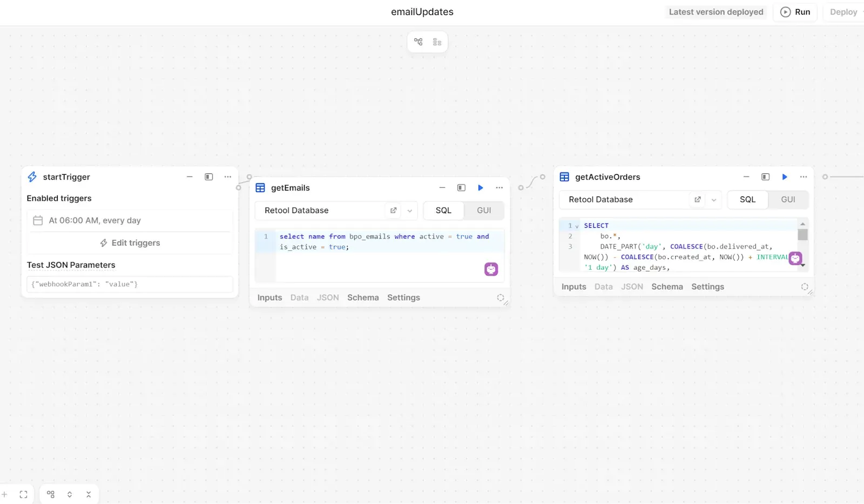This screenshot has height=504, width=864.
Task: Click input connector node left of getActiveOrders
Action: click(x=543, y=177)
